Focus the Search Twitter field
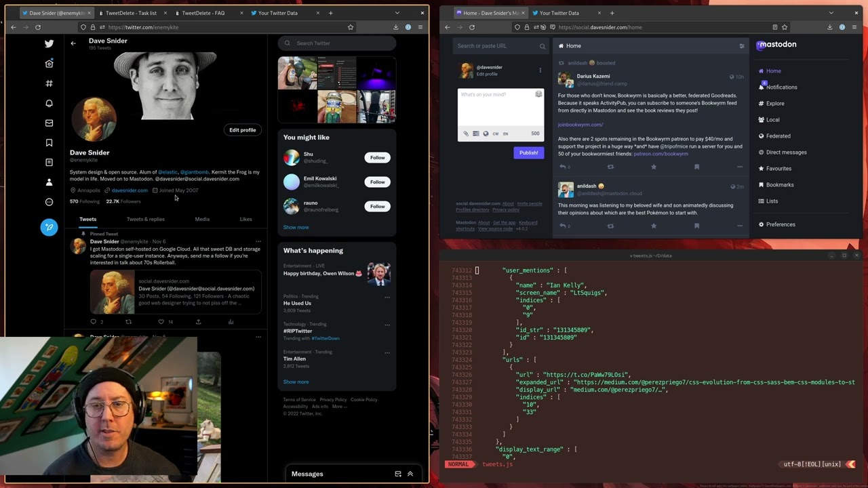The width and height of the screenshot is (868, 488). [x=337, y=43]
